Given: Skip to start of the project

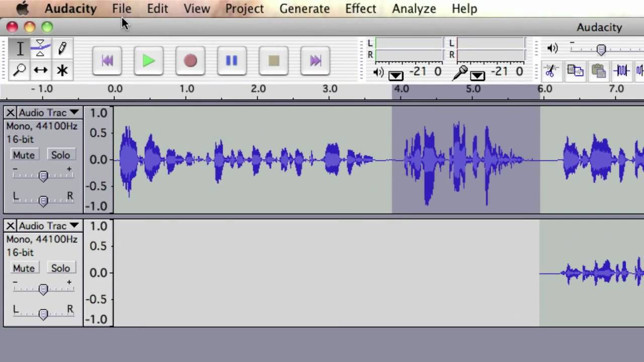Looking at the screenshot, I should click(107, 61).
